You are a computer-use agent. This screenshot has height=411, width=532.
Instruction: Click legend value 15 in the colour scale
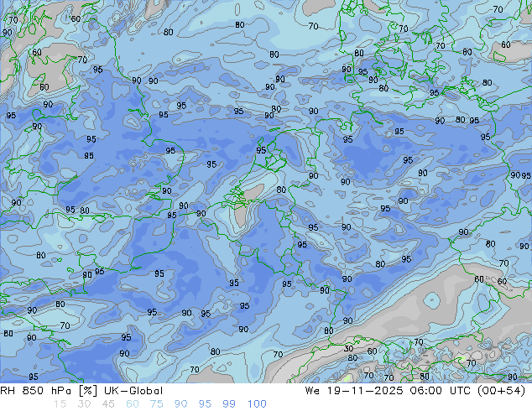tap(60, 404)
